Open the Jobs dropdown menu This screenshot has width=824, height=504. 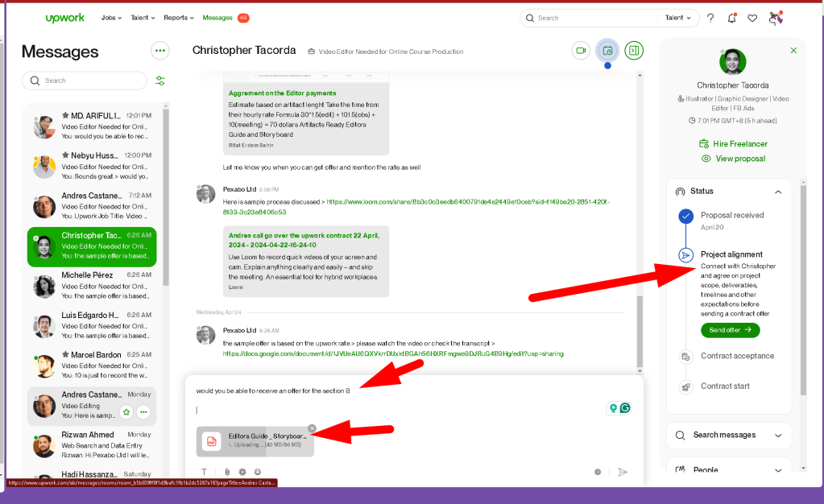click(111, 18)
